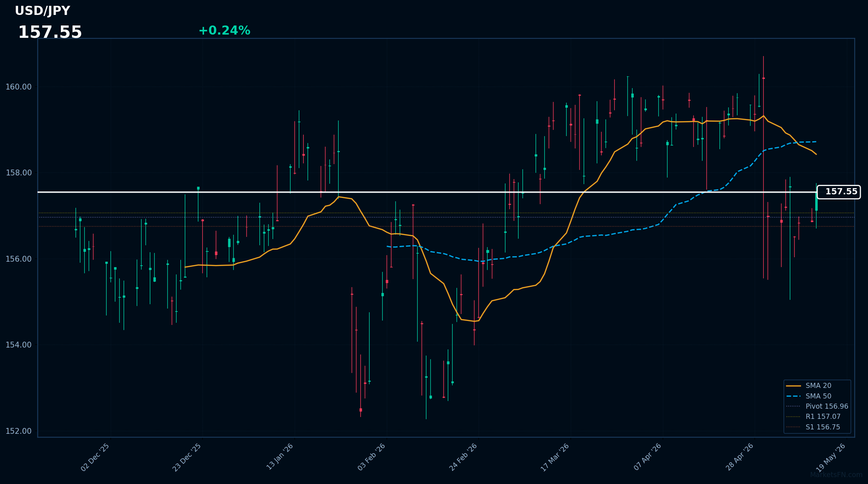This screenshot has width=868, height=484.
Task: Click the 23 Dec '25 date label
Action: [x=187, y=457]
